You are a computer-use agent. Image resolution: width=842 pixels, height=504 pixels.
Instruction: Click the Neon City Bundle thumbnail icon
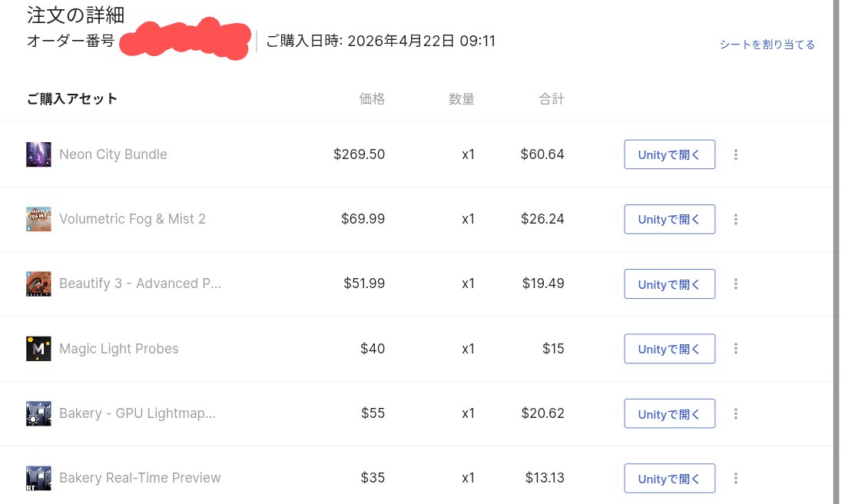pyautogui.click(x=38, y=154)
